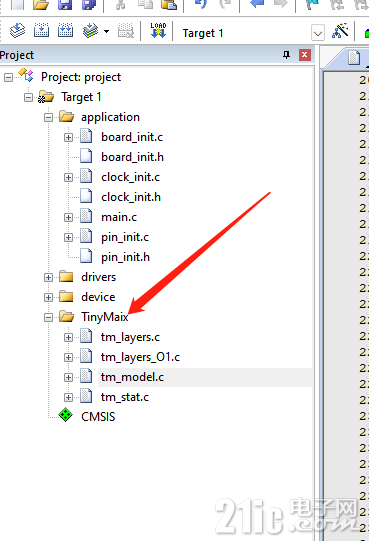Screen dimensions: 369x541
Task: Click the Translate build toolbar icon
Action: click(17, 31)
